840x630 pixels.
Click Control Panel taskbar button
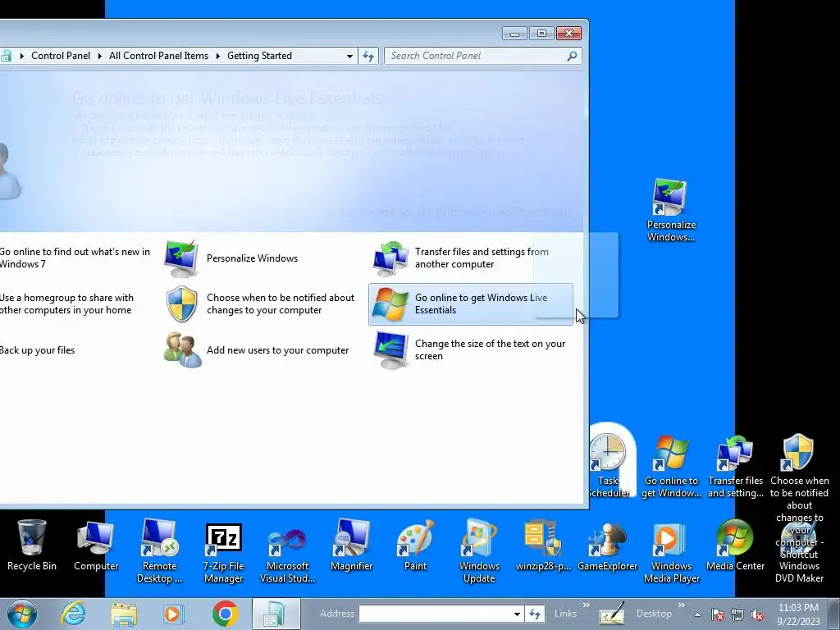(x=276, y=614)
